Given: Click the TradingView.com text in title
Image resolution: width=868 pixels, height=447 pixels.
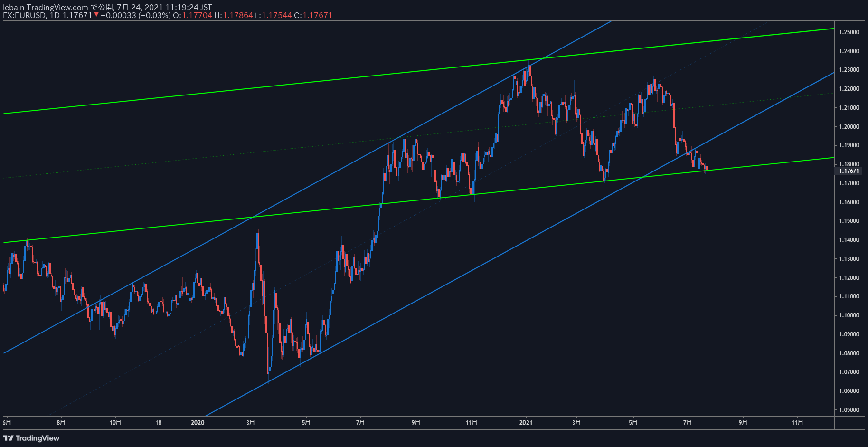Looking at the screenshot, I should [58, 7].
